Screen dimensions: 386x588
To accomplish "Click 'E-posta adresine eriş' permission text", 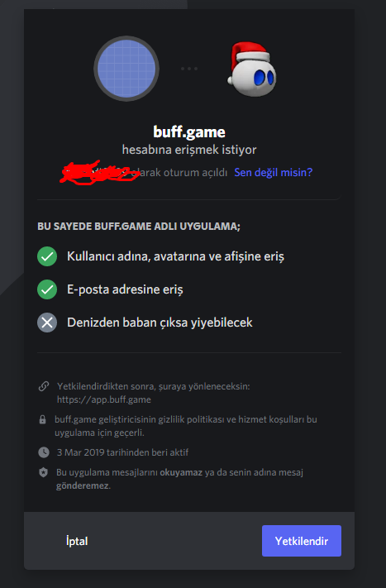I will pyautogui.click(x=125, y=289).
